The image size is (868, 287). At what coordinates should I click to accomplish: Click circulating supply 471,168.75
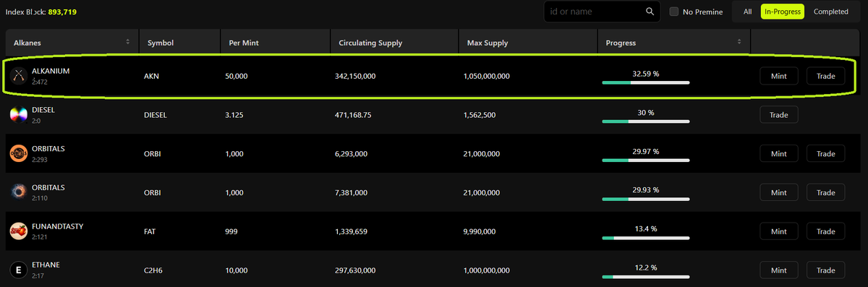(353, 115)
